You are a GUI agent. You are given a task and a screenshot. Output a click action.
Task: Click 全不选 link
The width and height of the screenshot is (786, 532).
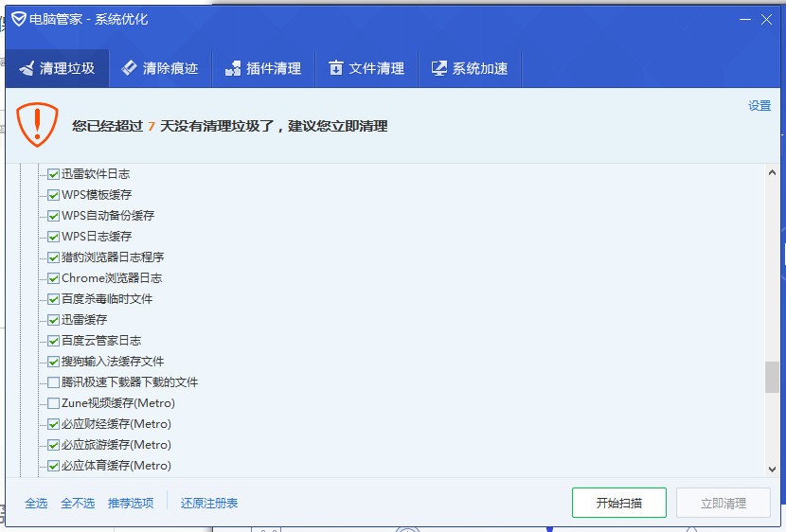click(78, 503)
